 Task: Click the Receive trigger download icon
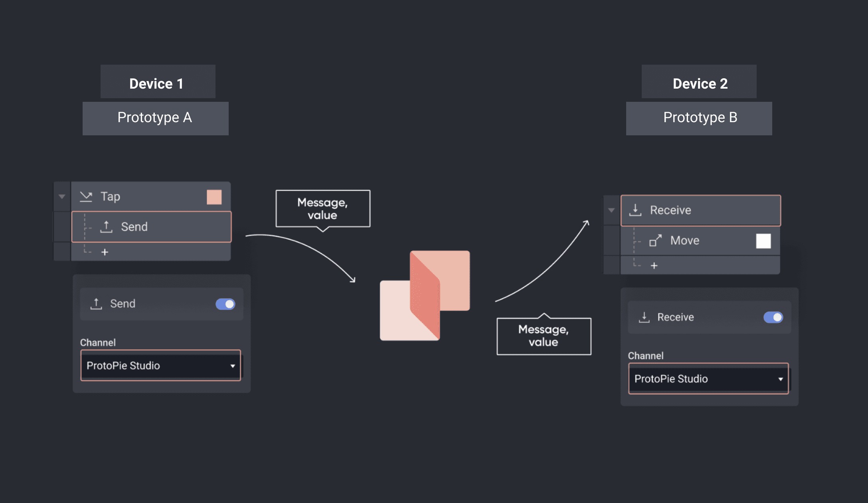[635, 210]
